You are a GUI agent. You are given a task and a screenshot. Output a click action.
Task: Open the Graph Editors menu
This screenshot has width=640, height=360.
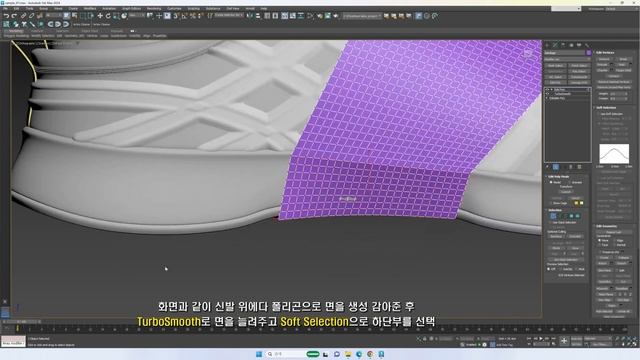point(131,8)
